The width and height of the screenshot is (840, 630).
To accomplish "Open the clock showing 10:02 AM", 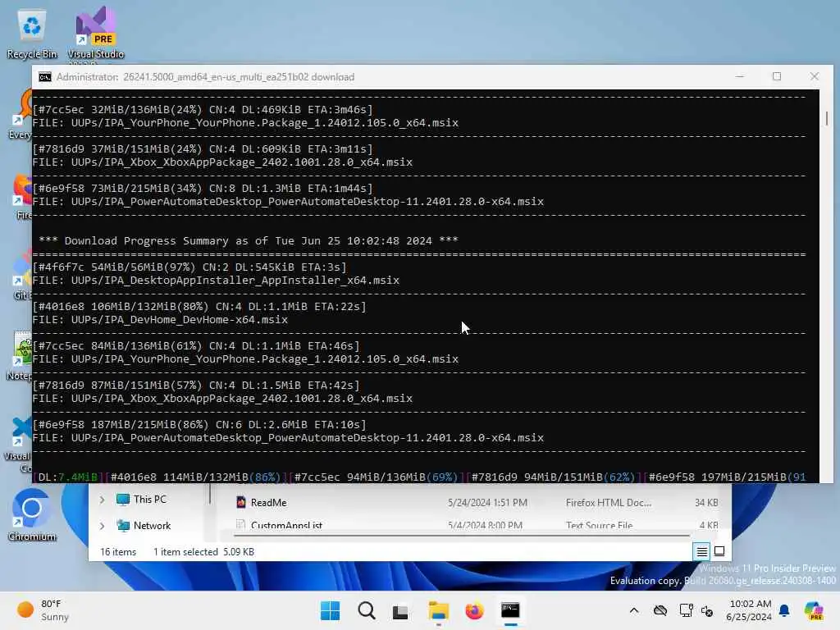I will (x=750, y=610).
